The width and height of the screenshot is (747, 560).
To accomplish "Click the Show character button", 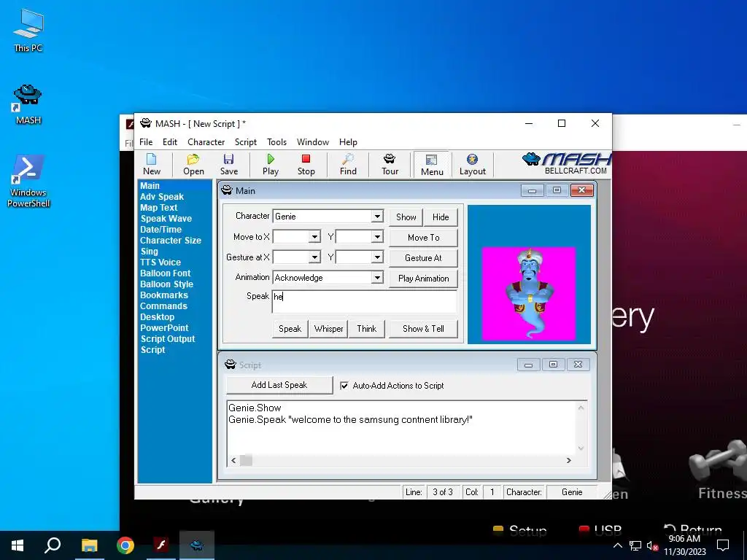I will pos(406,217).
